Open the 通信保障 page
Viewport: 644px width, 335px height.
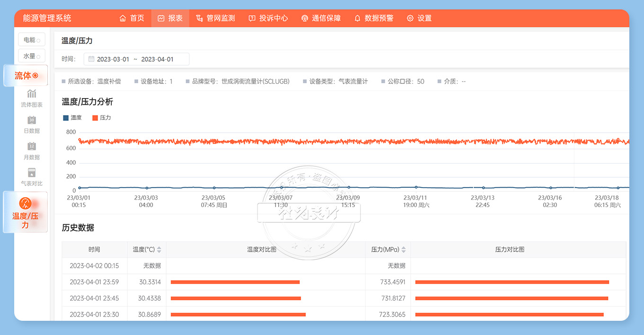click(321, 18)
